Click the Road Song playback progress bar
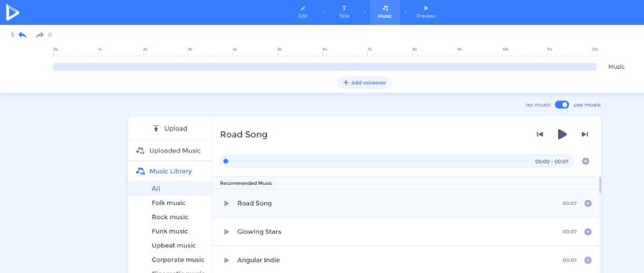The image size is (644, 273). (377, 161)
